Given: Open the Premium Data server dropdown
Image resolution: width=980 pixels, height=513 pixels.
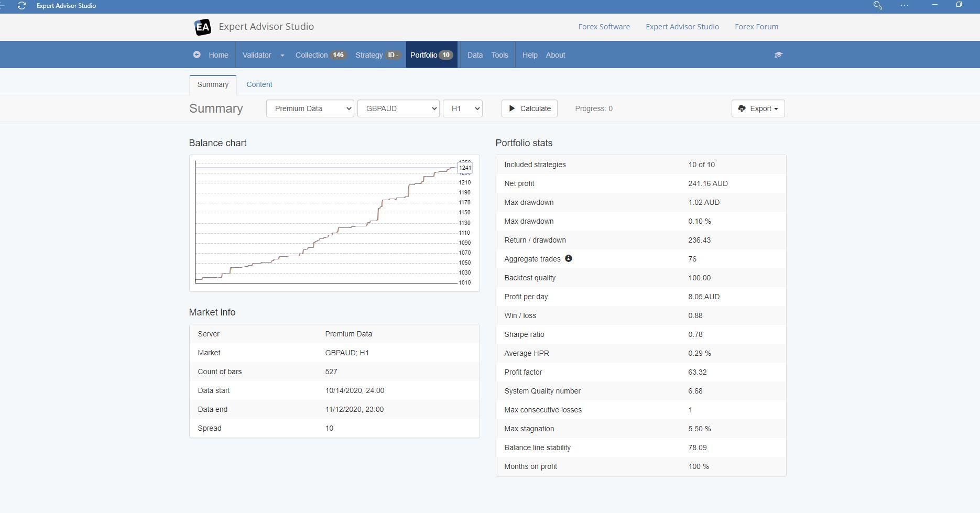Looking at the screenshot, I should pos(310,108).
